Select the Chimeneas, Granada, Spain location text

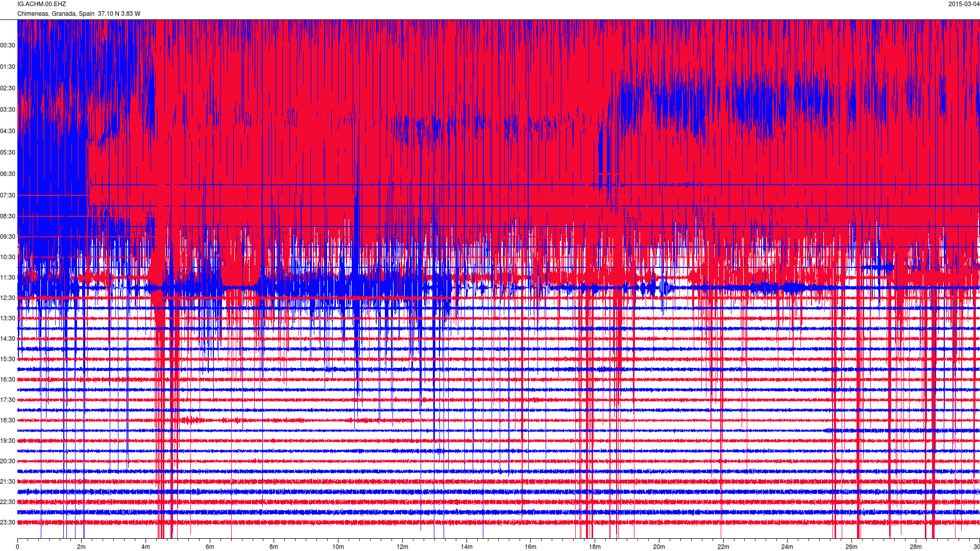click(56, 14)
